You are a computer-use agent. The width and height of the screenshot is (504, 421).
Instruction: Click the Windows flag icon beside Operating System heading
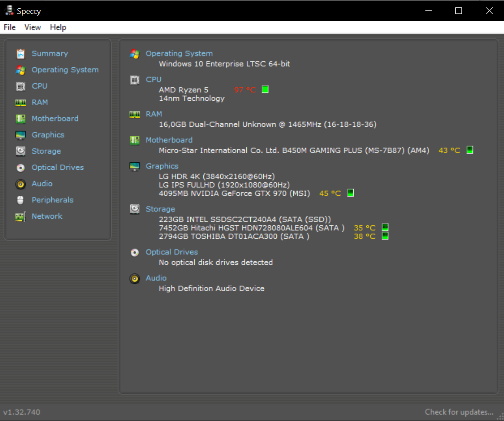[135, 54]
